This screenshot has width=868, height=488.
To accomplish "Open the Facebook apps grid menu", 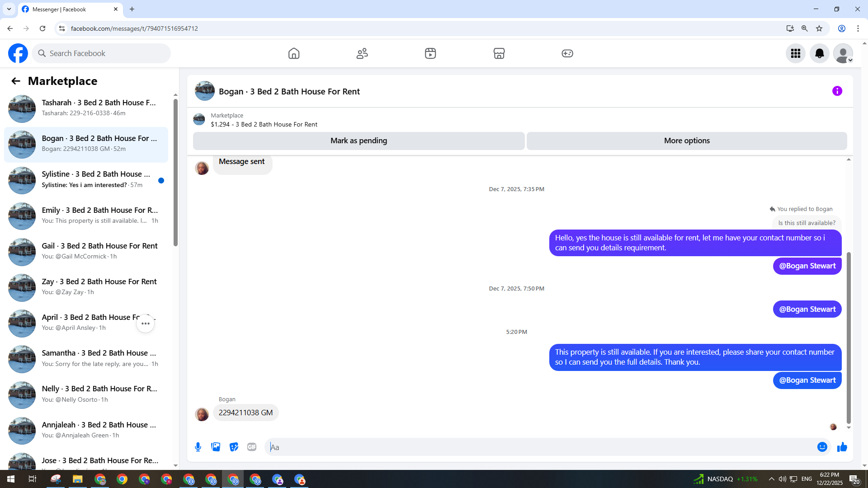I will (x=796, y=53).
